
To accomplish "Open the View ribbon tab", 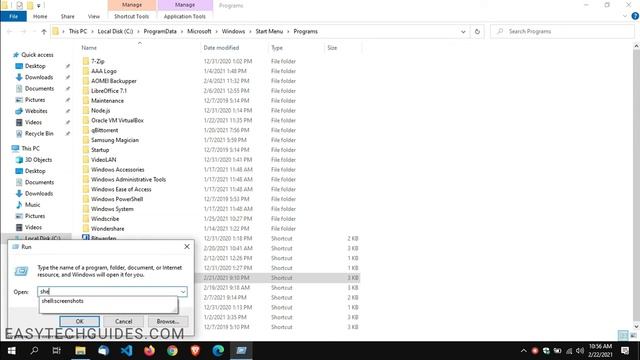I will [94, 16].
